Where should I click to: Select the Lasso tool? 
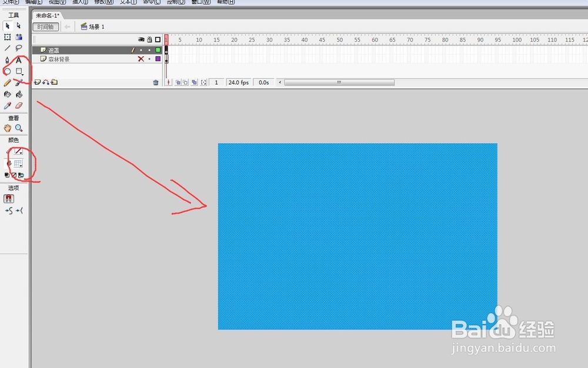click(x=19, y=48)
